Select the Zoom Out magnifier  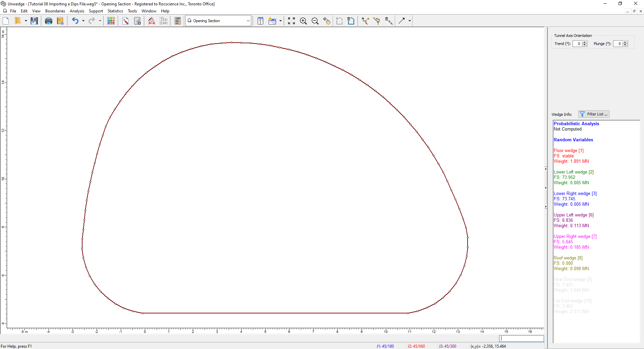(315, 21)
